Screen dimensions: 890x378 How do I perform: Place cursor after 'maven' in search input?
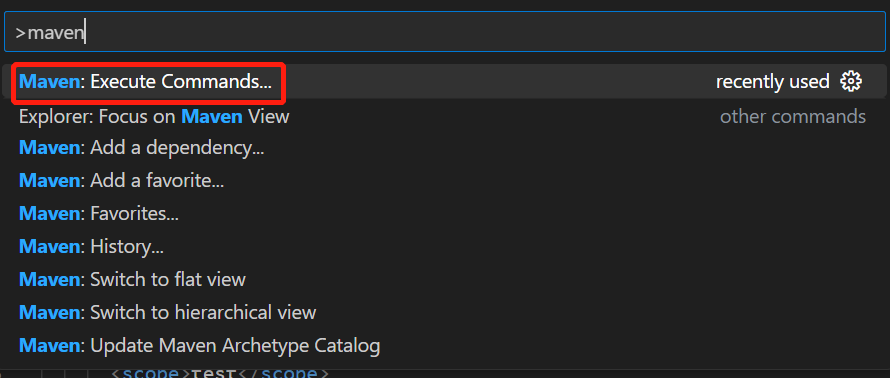[85, 33]
